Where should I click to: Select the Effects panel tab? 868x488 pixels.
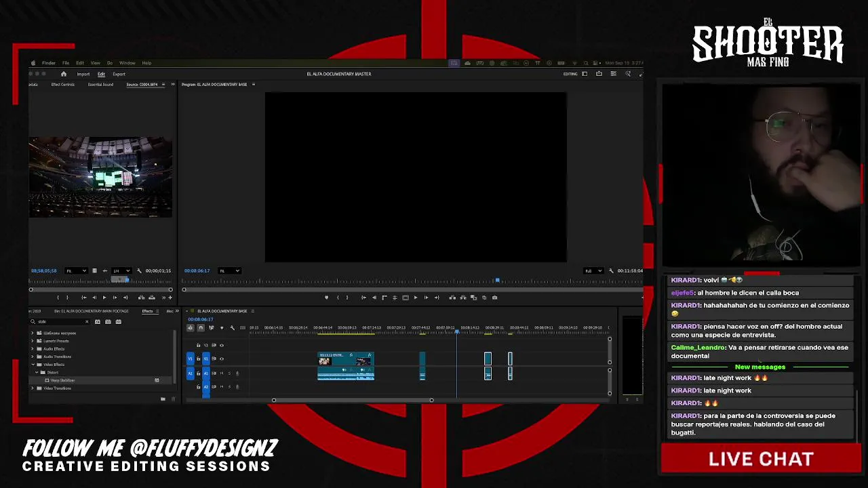[x=147, y=311]
